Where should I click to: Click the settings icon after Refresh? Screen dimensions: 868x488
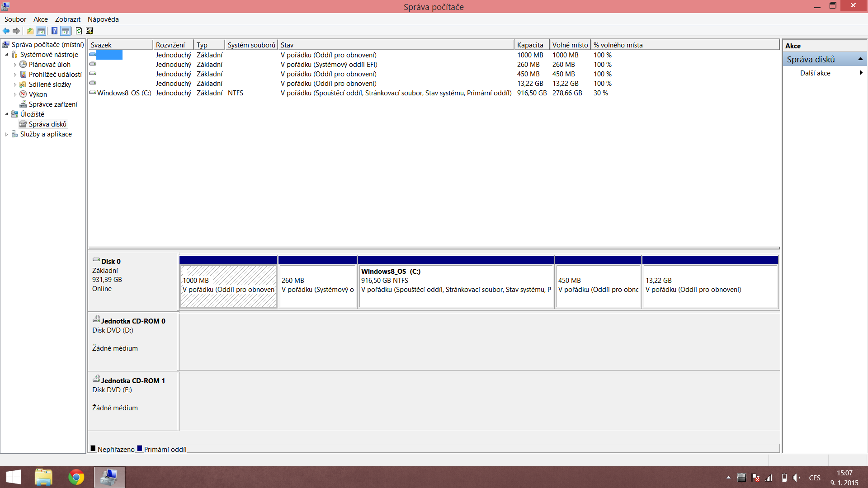(90, 31)
